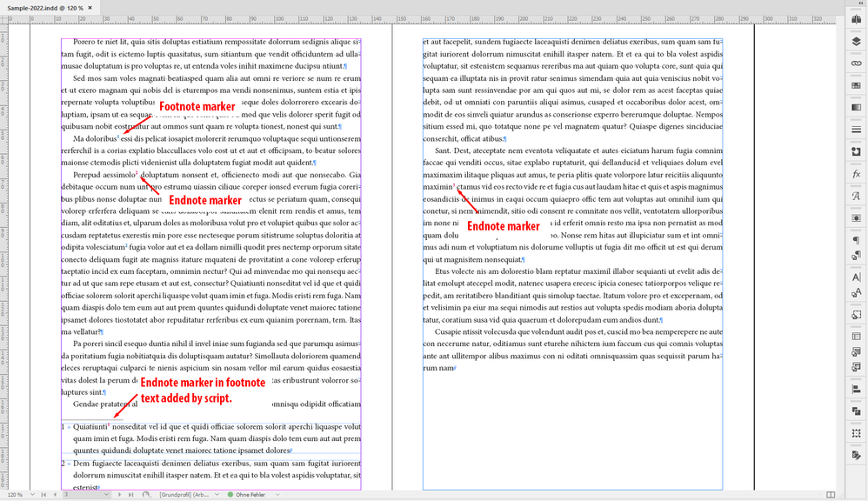Open the Transform panel icon
The width and height of the screenshot is (868, 501).
pyautogui.click(x=857, y=433)
